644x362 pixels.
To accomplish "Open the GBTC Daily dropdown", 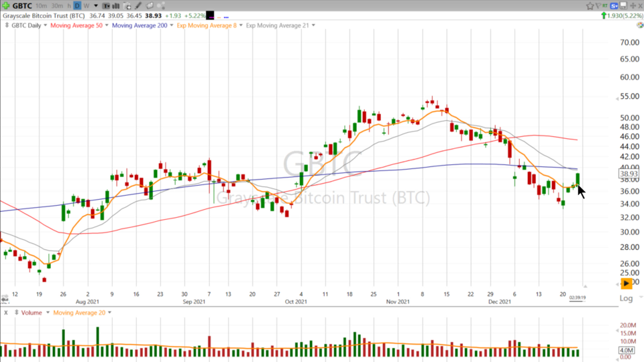I will (x=45, y=25).
